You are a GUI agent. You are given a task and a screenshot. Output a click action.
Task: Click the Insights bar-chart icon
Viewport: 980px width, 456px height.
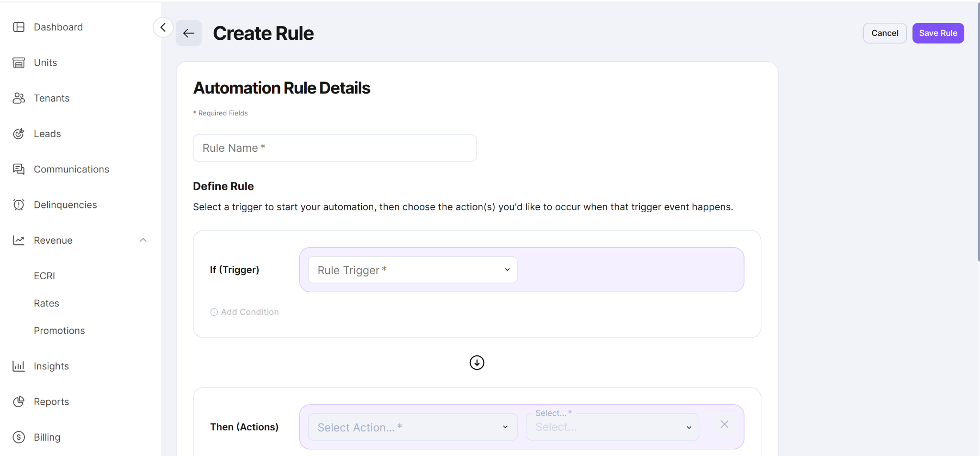[x=19, y=366]
